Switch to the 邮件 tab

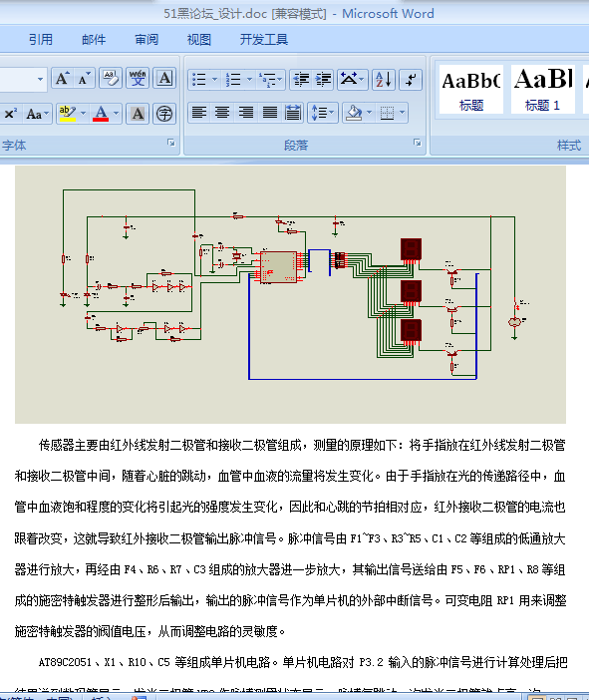(94, 40)
